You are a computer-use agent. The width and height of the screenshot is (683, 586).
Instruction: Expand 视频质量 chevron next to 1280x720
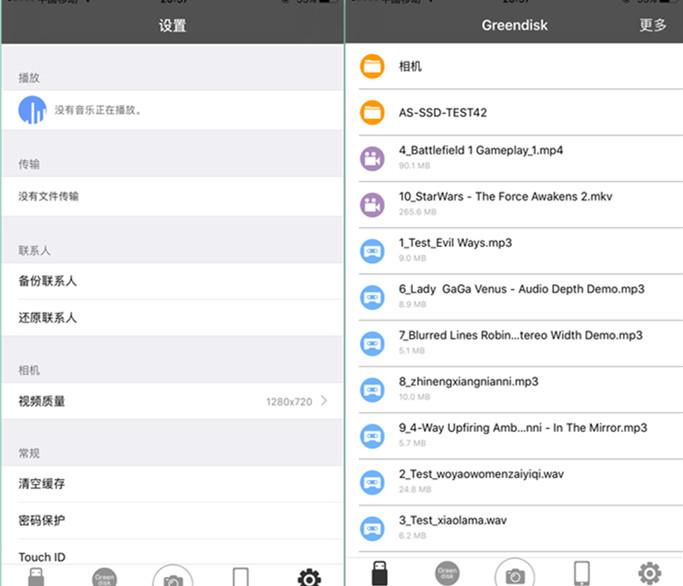pyautogui.click(x=324, y=401)
